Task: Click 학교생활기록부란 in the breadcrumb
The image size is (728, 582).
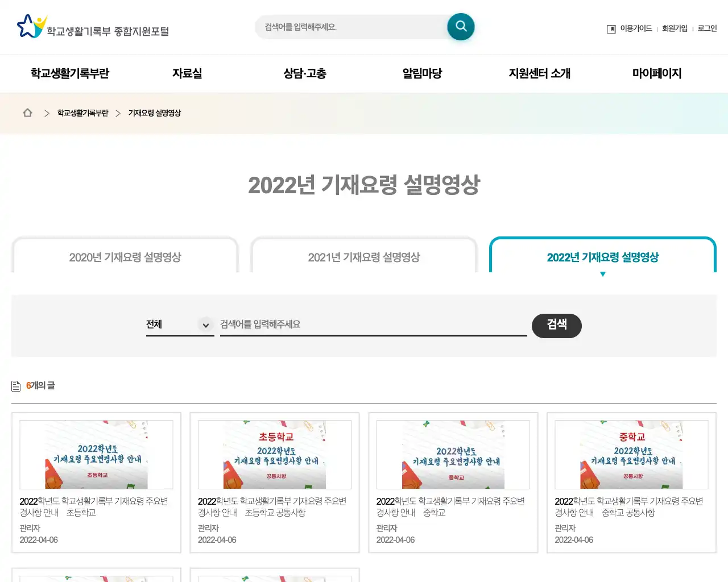Action: [82, 113]
